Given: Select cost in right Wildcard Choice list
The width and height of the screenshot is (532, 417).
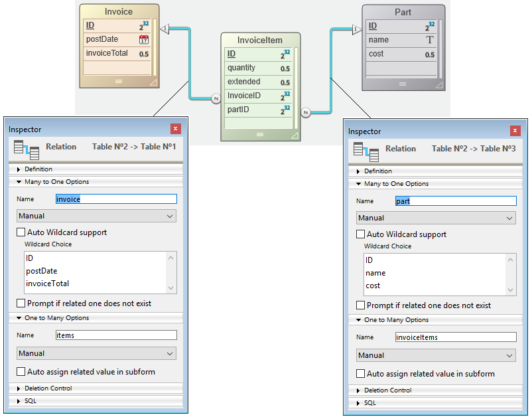Looking at the screenshot, I should 373,286.
